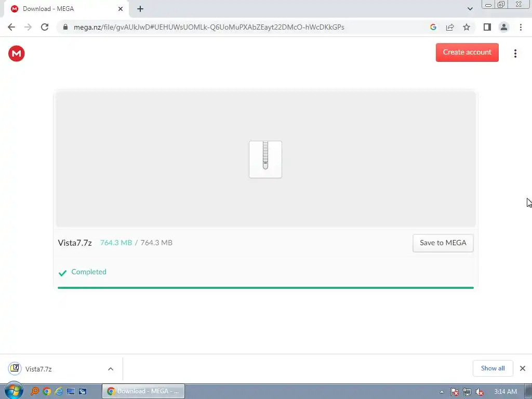
Task: Click the muted volume tray icon
Action: (480, 392)
